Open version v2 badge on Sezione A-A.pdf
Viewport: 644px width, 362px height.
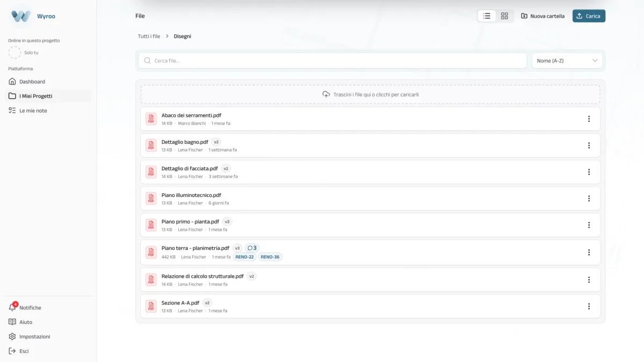pyautogui.click(x=207, y=303)
